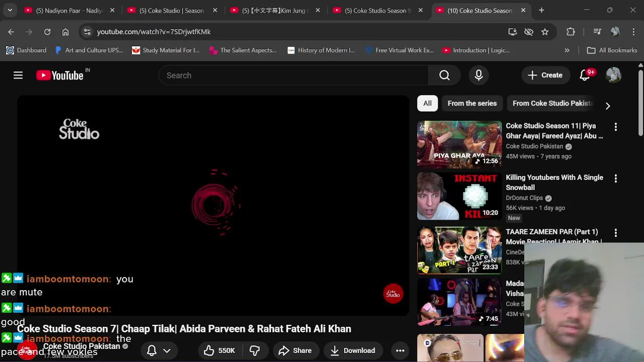Screen dimensions: 644x362
Task: Open The Salient Aspects bookmark
Action: [243, 50]
